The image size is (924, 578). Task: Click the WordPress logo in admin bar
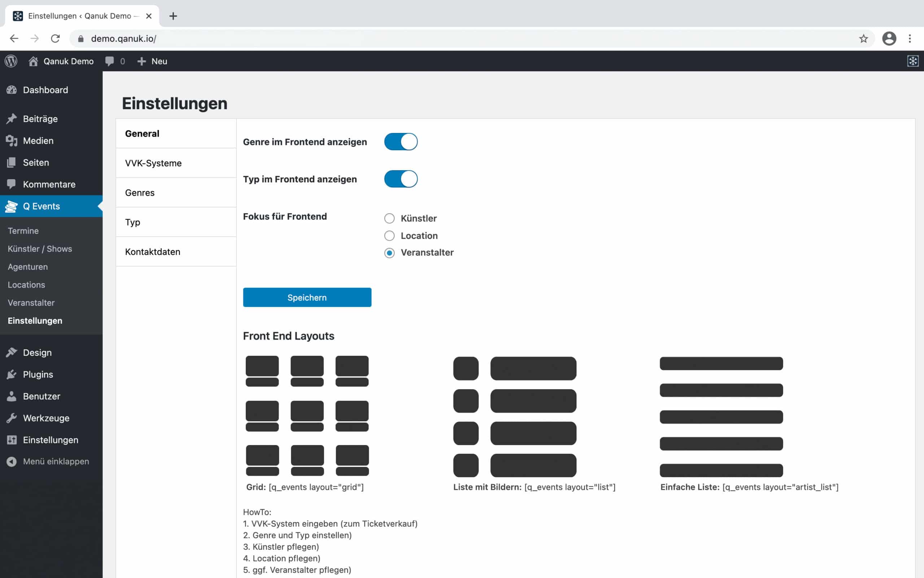(x=11, y=61)
